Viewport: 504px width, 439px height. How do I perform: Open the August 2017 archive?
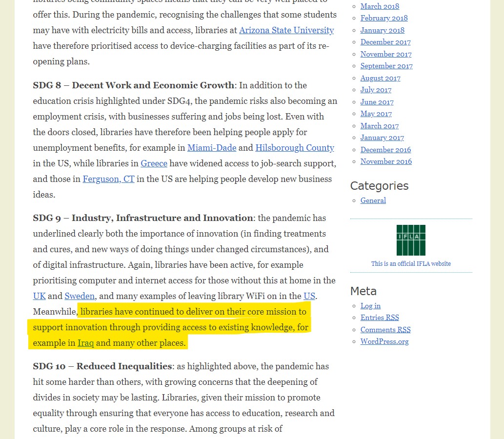[x=381, y=78]
